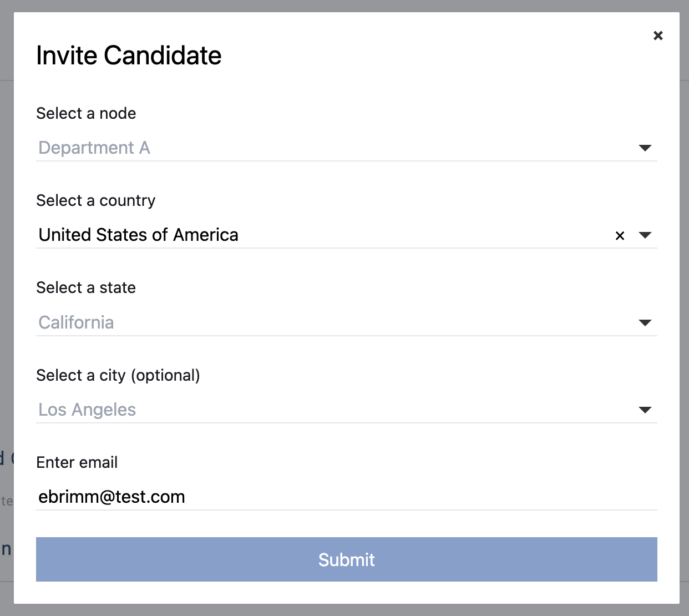Open the country dropdown arrow
The image size is (689, 616).
click(645, 235)
